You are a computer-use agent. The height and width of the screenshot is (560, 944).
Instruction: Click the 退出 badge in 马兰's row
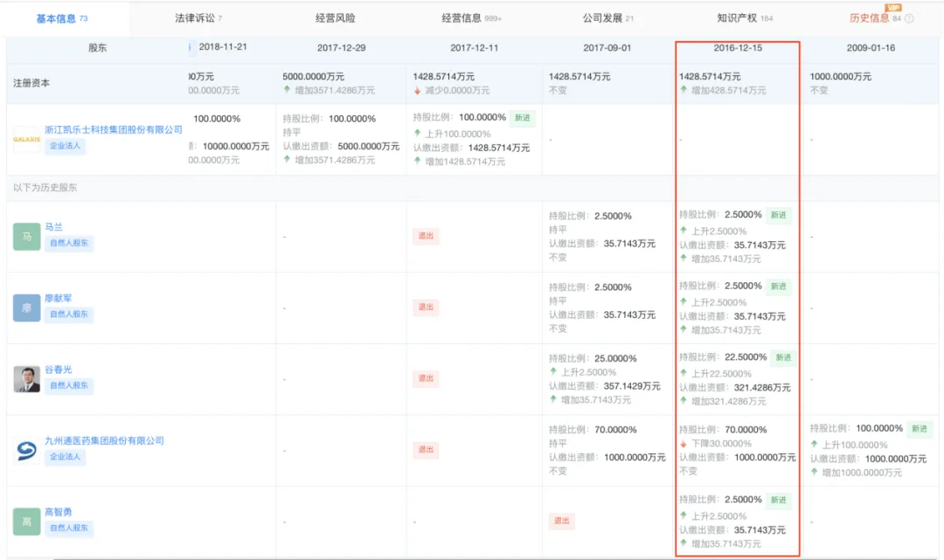point(426,236)
